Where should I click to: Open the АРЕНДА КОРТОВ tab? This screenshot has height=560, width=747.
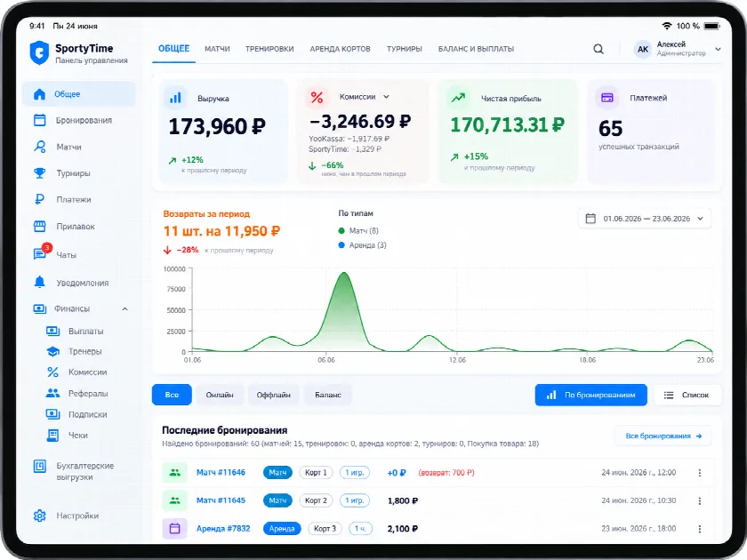click(340, 49)
